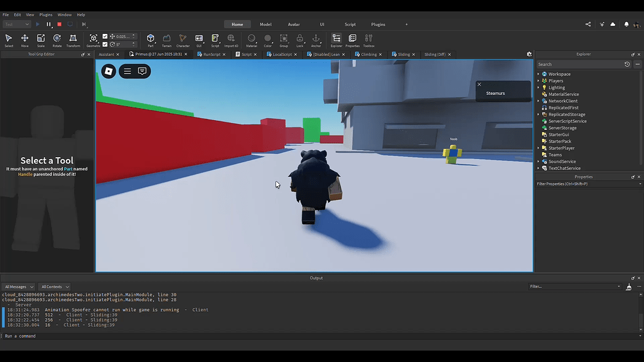Open the Color picker swatch

pos(267,39)
